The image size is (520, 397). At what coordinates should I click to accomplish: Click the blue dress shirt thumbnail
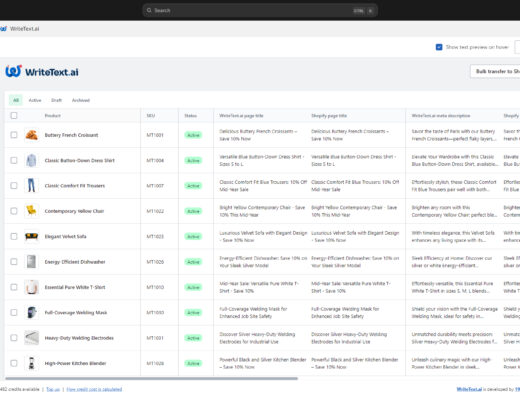[31, 160]
